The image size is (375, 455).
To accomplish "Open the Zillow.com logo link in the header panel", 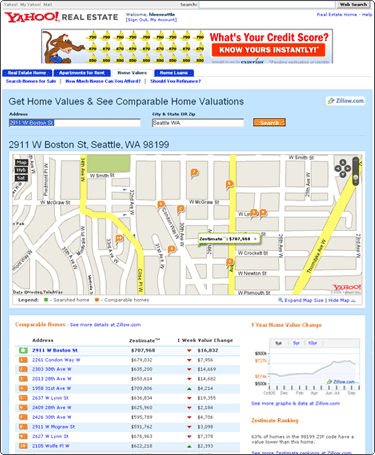I will click(346, 101).
